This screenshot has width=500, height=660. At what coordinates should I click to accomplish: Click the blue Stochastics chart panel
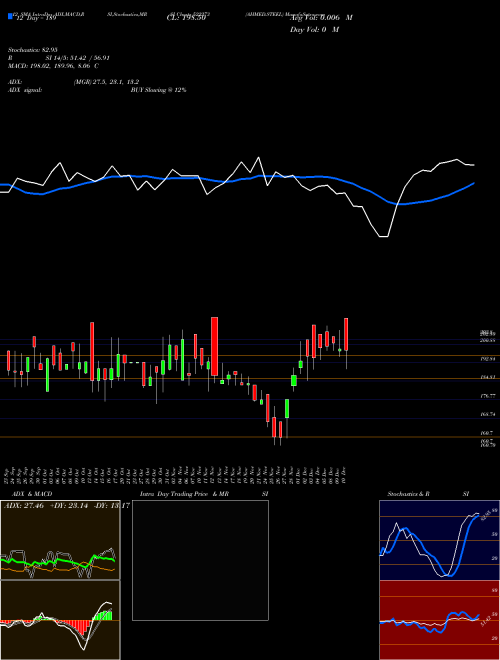tap(439, 540)
